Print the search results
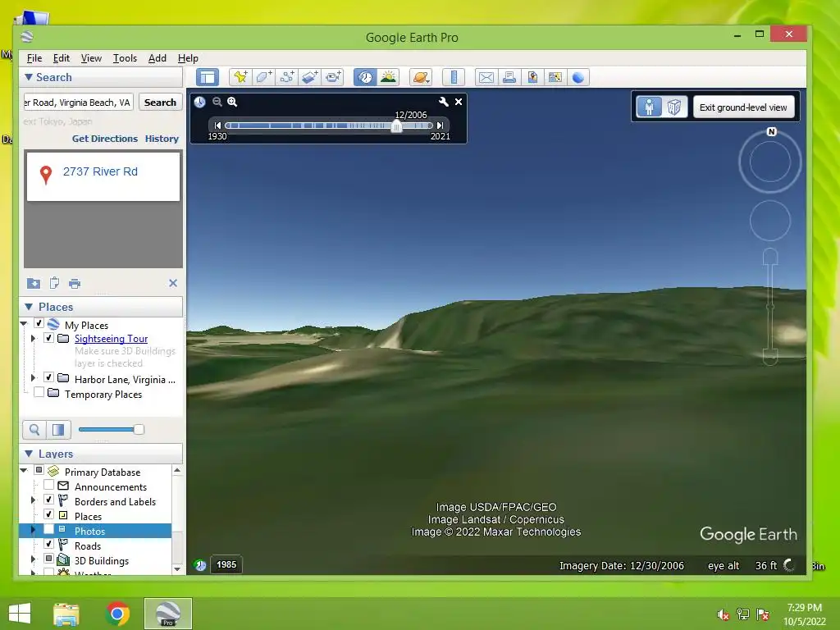The image size is (840, 630). (x=75, y=283)
